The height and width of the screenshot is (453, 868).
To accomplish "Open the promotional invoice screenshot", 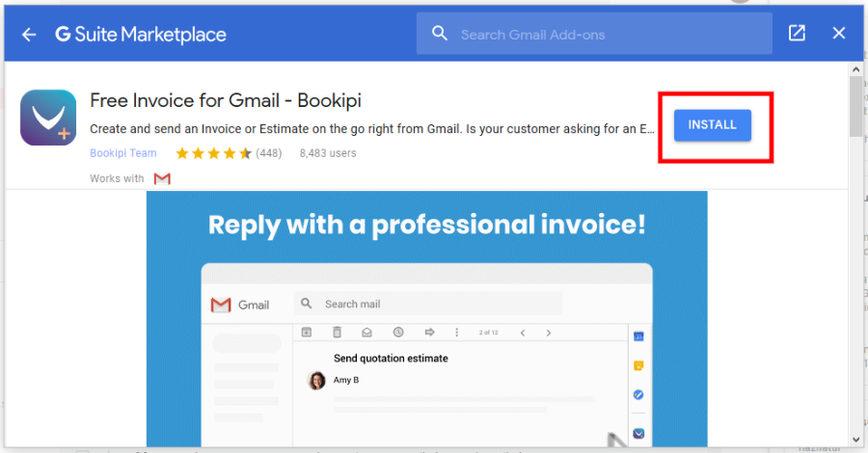I will 427,319.
